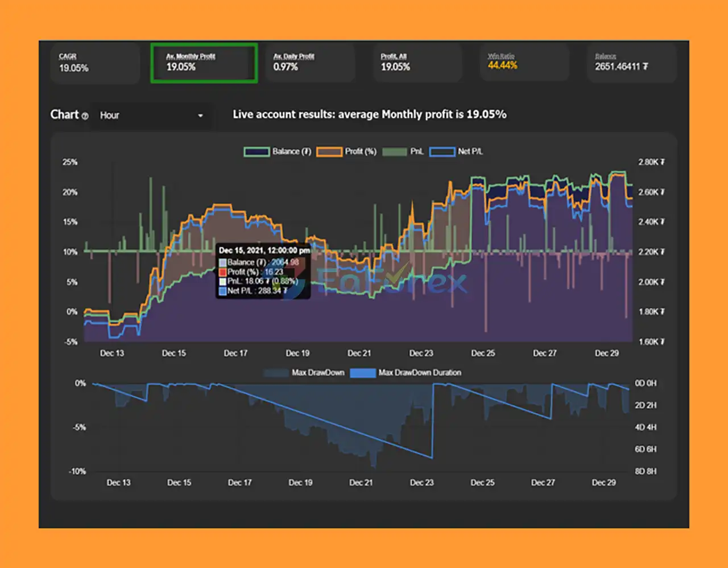Hide the PnL series via legend
This screenshot has height=568, width=728.
point(395,151)
